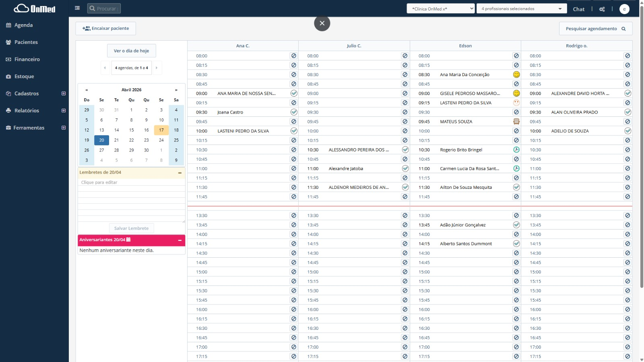Click the Rodrigo o. column header
The height and width of the screenshot is (362, 644).
[x=576, y=46]
